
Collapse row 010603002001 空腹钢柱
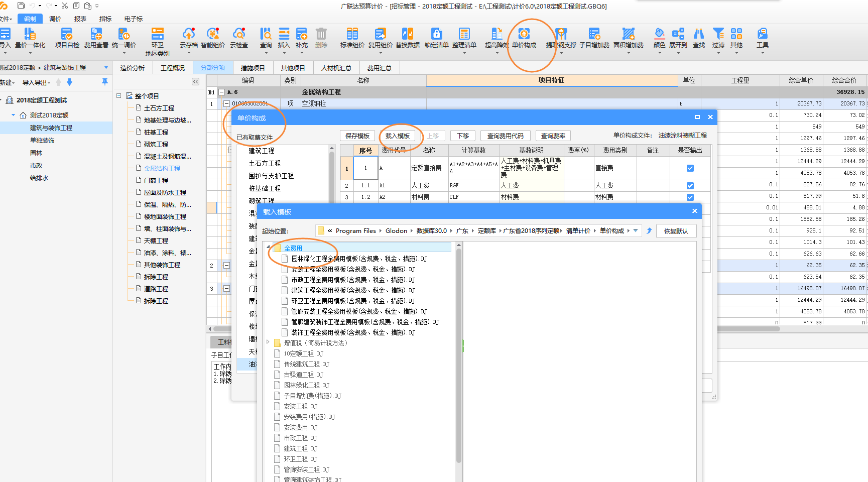coord(226,104)
